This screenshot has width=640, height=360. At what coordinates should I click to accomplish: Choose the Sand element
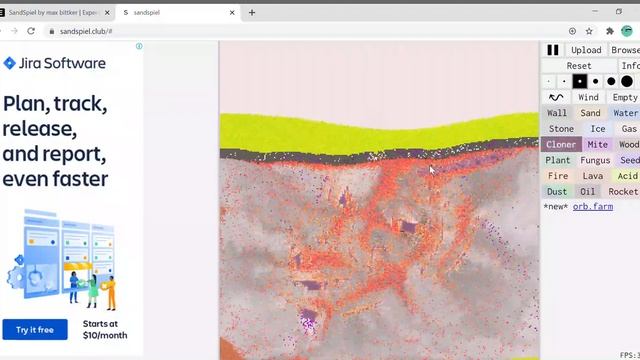[x=590, y=113]
